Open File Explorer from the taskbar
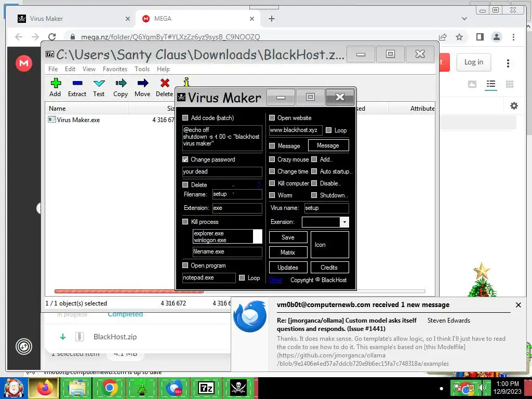The width and height of the screenshot is (532, 399). coord(76,388)
